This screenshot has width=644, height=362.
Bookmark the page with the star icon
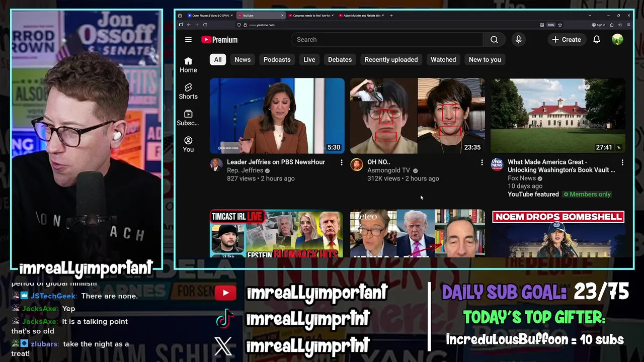click(x=560, y=25)
